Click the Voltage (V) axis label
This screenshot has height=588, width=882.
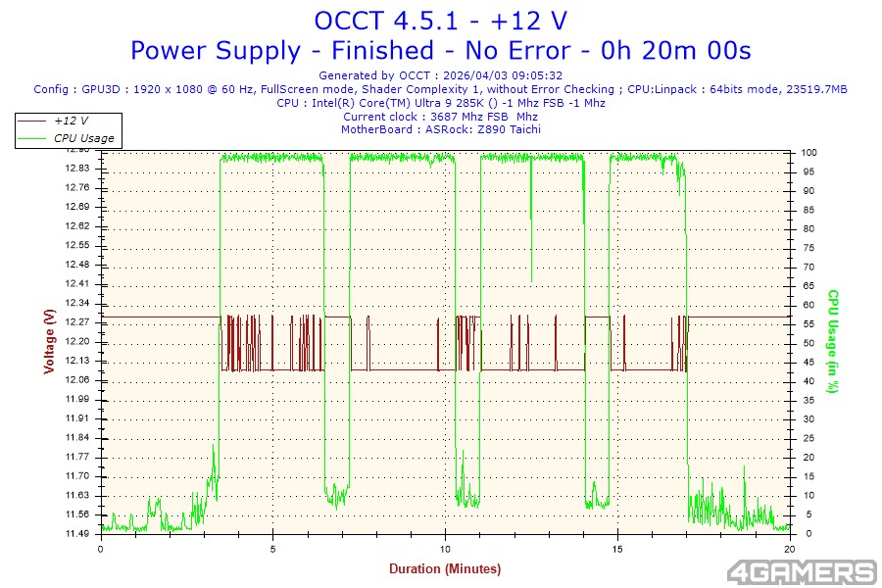(x=49, y=341)
